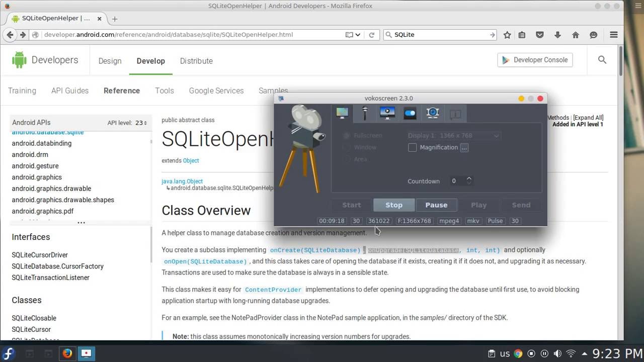The width and height of the screenshot is (644, 362).
Task: Increase Countdown value with up arrow
Action: tap(469, 178)
